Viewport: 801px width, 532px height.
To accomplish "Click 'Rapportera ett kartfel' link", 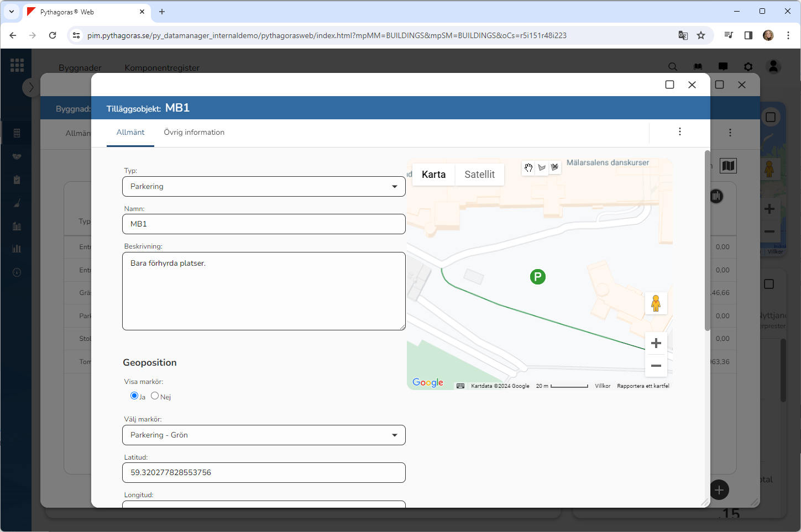I will [643, 386].
